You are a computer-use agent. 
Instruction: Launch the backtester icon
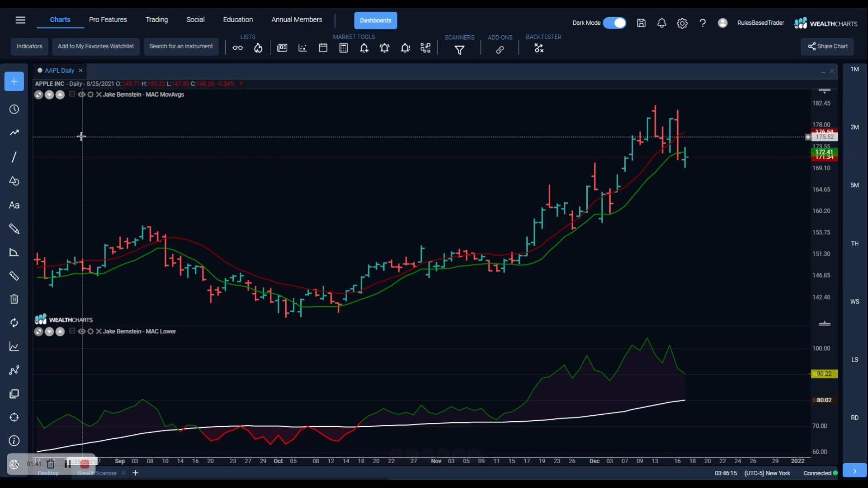coord(539,48)
